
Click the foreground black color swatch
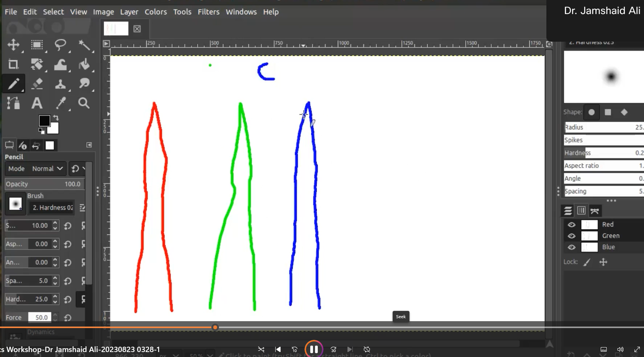[44, 120]
